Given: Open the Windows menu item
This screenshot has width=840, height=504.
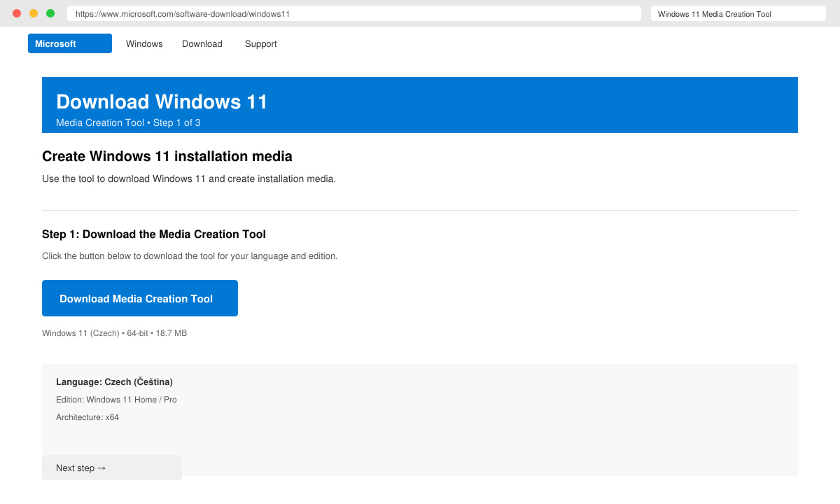Looking at the screenshot, I should [144, 43].
